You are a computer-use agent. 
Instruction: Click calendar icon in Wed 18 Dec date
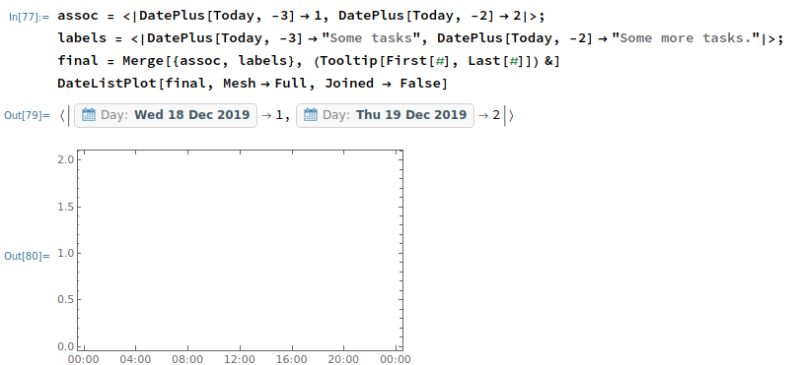pyautogui.click(x=89, y=114)
